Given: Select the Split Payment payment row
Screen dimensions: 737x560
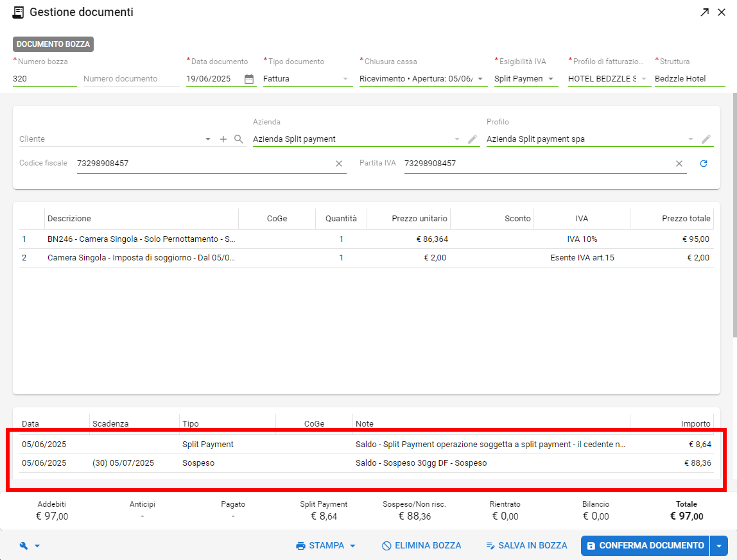Looking at the screenshot, I should 366,445.
